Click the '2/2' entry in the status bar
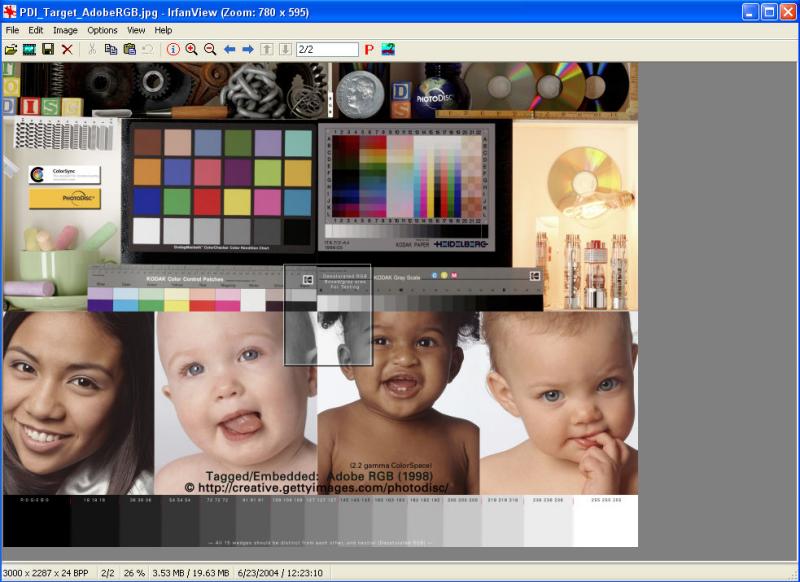 tap(108, 573)
